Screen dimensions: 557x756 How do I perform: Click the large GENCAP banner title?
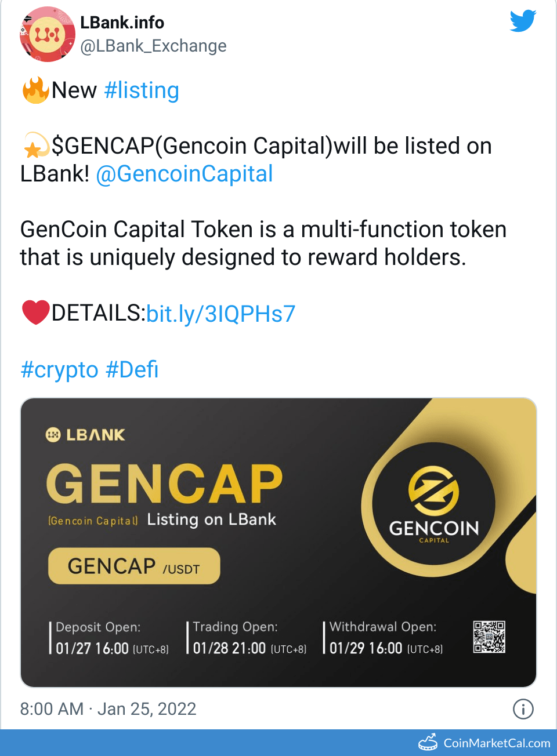[164, 484]
